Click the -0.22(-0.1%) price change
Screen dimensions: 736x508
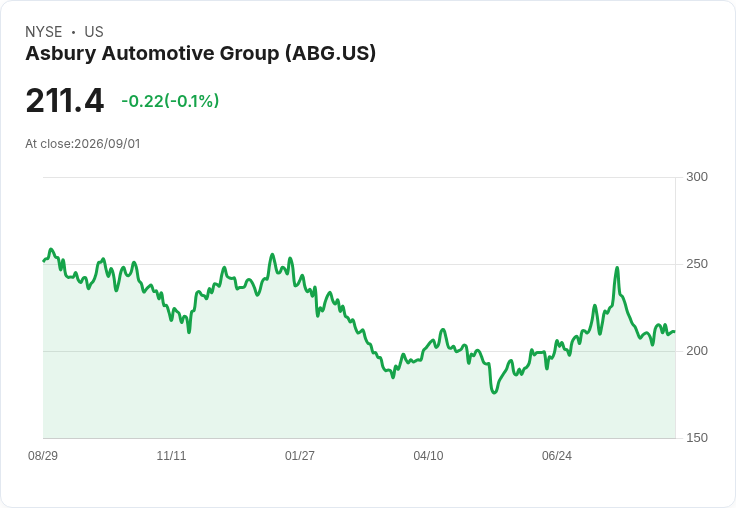tap(170, 101)
